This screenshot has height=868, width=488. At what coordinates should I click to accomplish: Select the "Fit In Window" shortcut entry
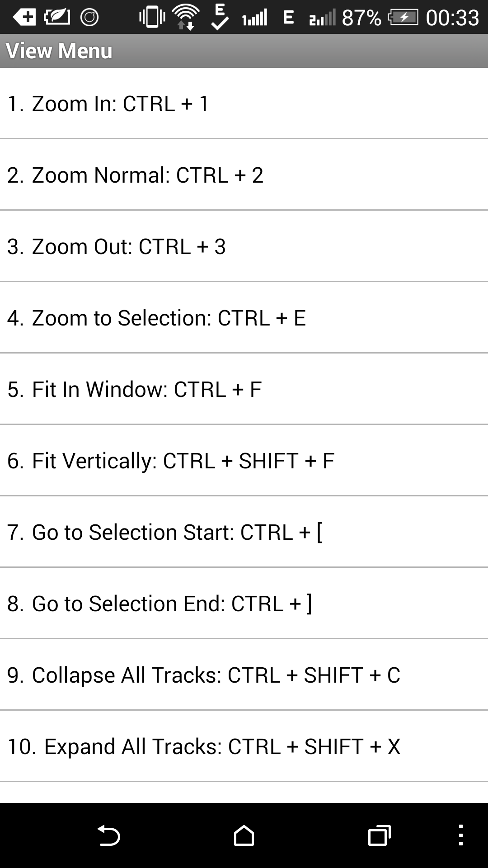(x=244, y=389)
